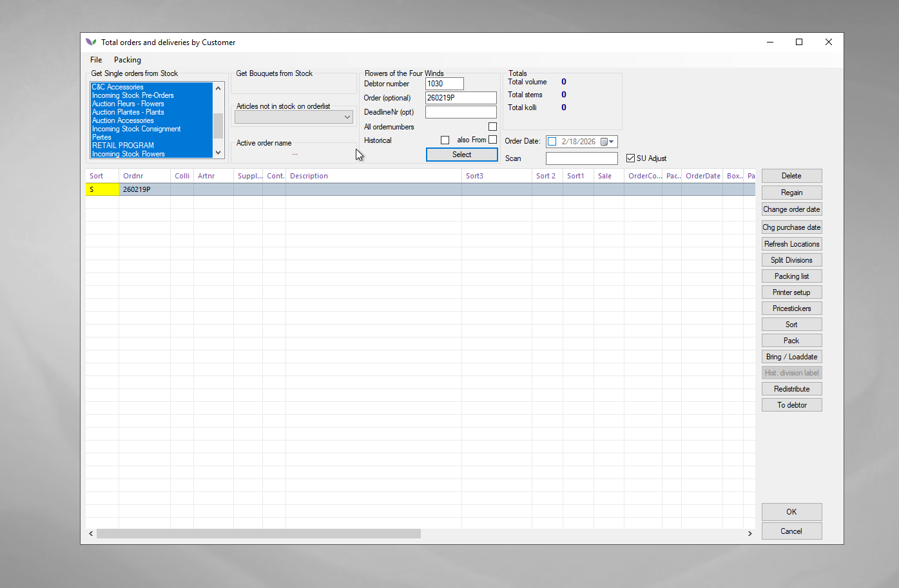The image size is (899, 588).
Task: Click the Pricestickers button
Action: pyautogui.click(x=791, y=308)
